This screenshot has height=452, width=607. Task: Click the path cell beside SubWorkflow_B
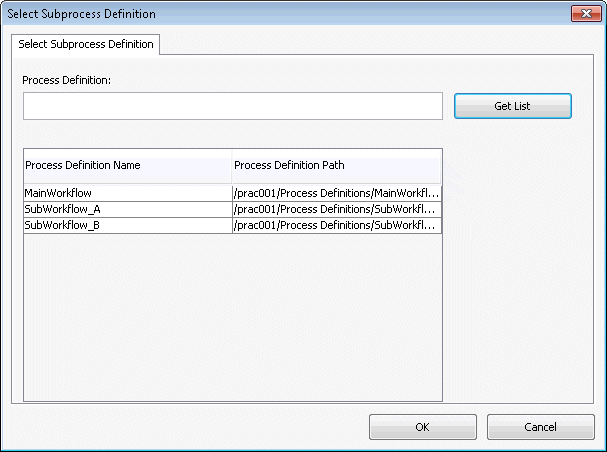(337, 225)
